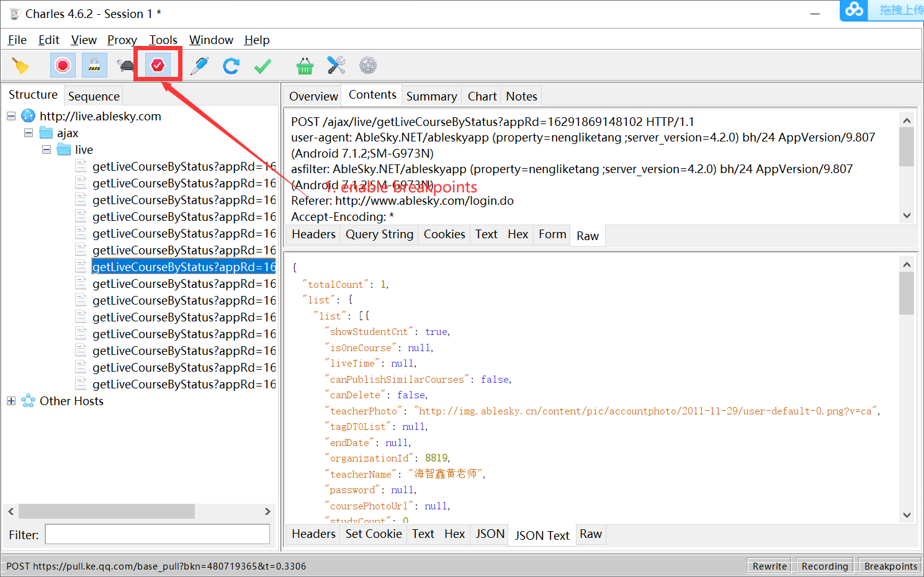Select the Form request tab
The image size is (924, 577).
(x=552, y=234)
